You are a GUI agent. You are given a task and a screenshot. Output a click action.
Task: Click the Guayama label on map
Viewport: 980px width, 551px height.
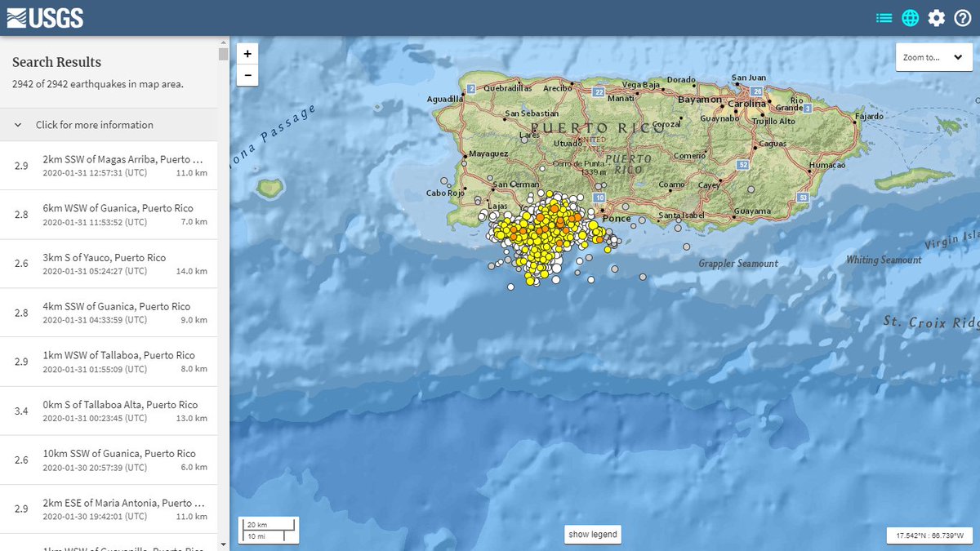tap(752, 211)
